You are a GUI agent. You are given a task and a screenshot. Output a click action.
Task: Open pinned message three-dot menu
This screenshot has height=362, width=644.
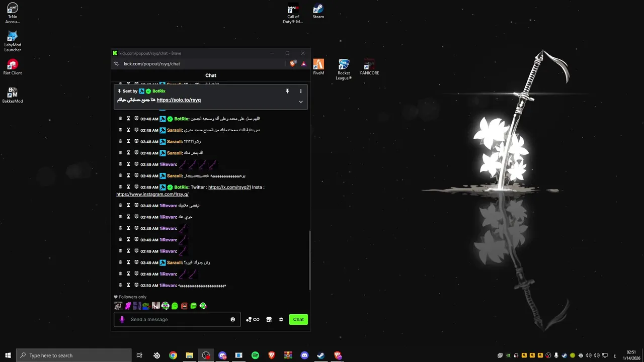click(x=301, y=91)
